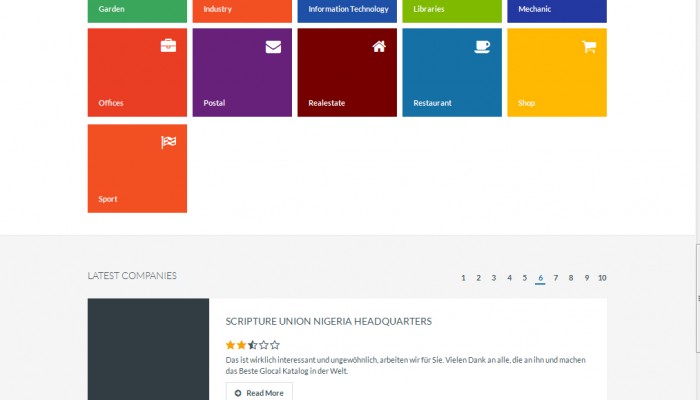Click the Latest Companies heading
Screen dimensions: 700x400
point(132,275)
